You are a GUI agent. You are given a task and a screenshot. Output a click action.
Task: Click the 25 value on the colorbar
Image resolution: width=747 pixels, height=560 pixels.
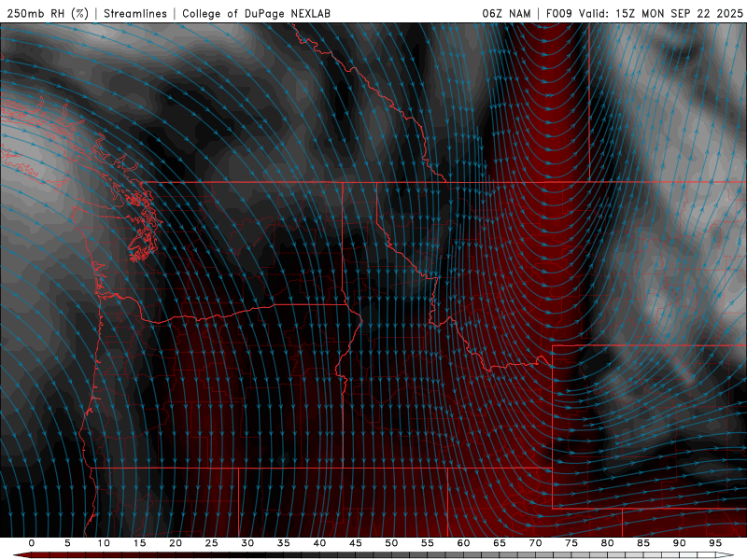pos(212,543)
